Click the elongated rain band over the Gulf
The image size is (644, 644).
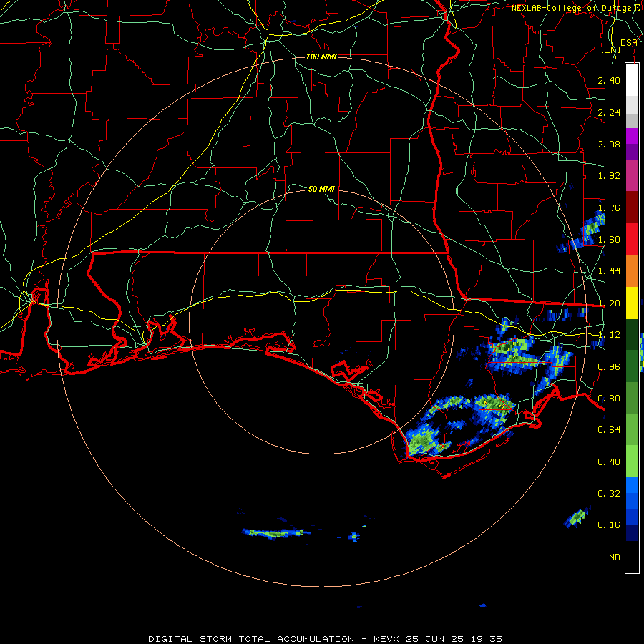tap(276, 533)
